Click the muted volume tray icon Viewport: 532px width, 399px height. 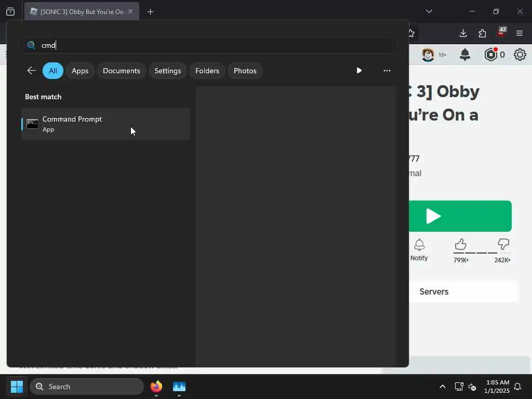pos(472,387)
